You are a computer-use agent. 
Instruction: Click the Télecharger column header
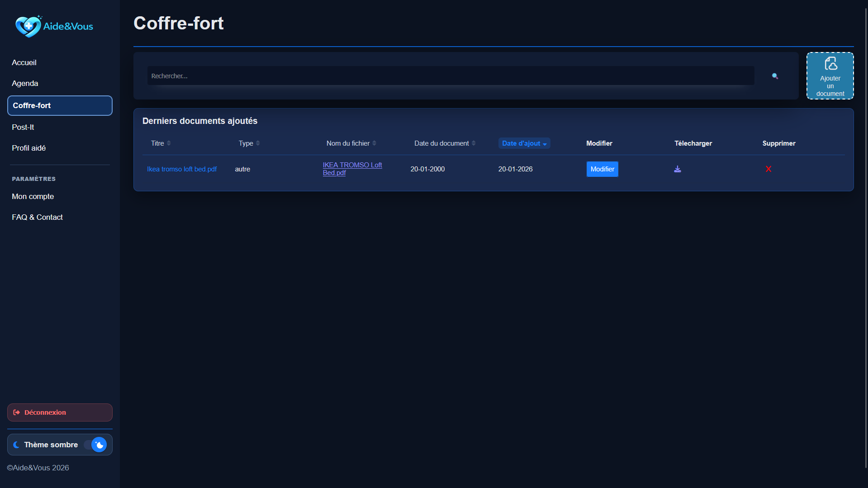[693, 143]
